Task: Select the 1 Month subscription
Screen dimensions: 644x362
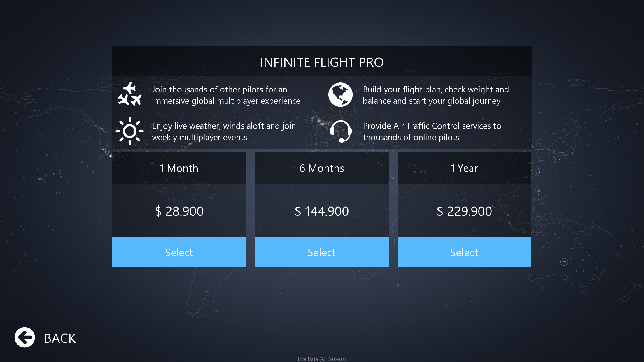Action: point(179,252)
